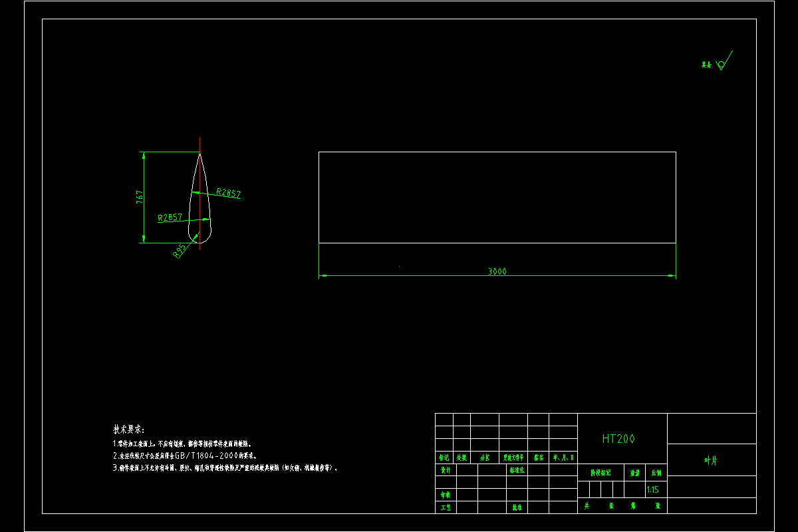The width and height of the screenshot is (798, 532).
Task: Select technical requirement line 3
Action: (225, 468)
